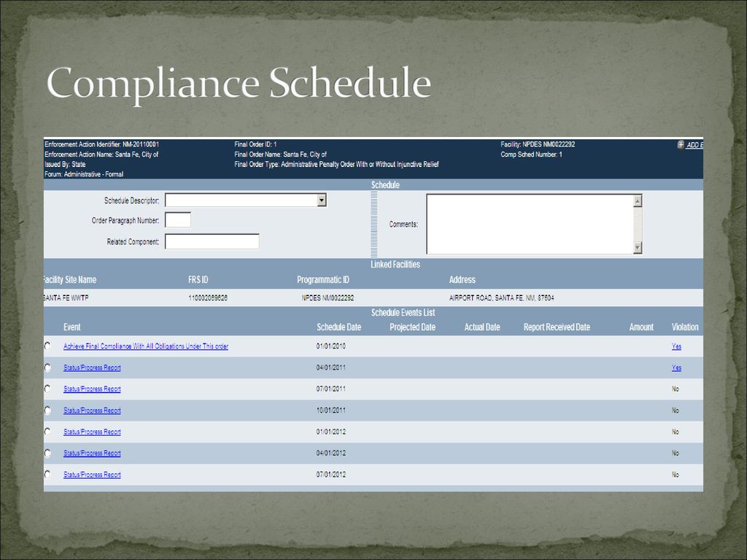The image size is (747, 560).
Task: Click the Comments scrollbar down arrow
Action: tap(638, 247)
